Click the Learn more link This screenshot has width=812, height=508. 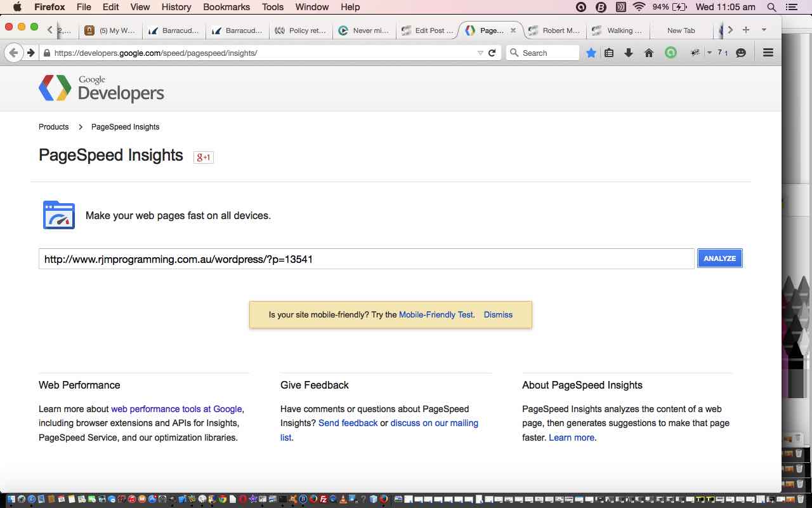[x=572, y=438]
